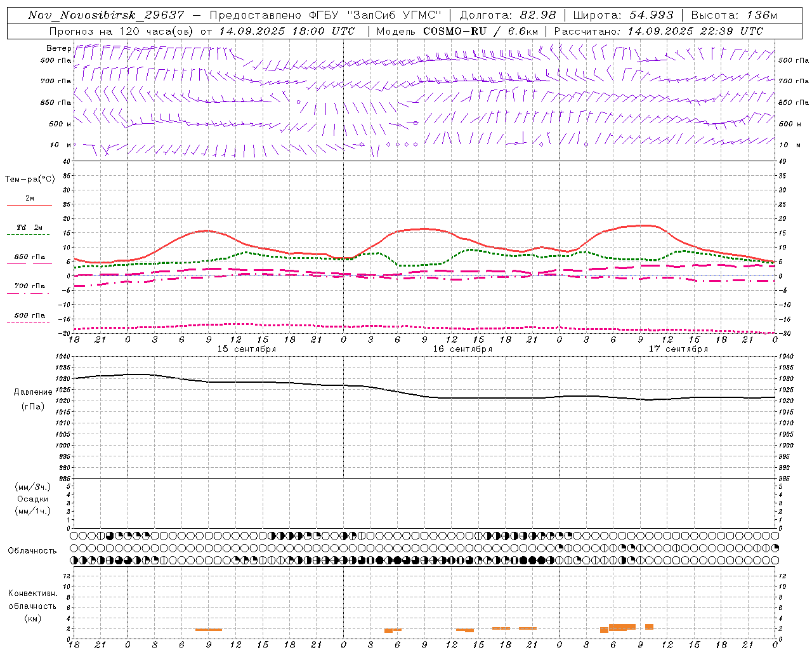Click the dash-dot line sample under legend 700 гПа
The height and width of the screenshot is (650, 812).
(28, 293)
